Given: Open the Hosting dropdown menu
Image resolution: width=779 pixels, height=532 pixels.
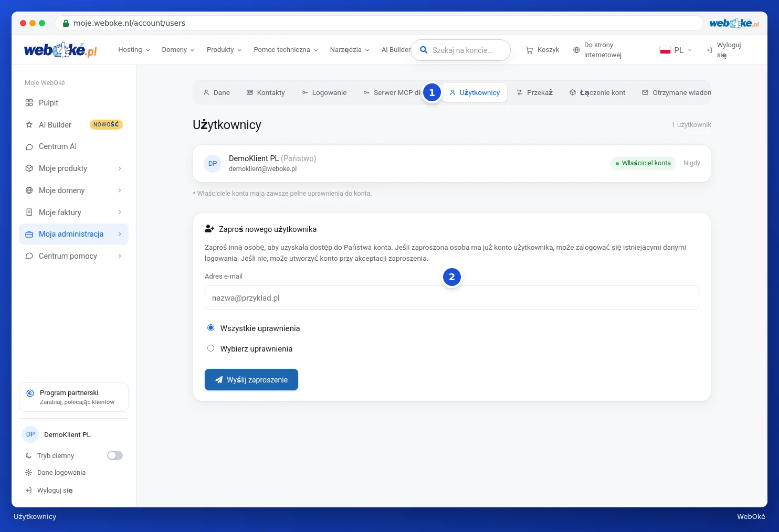Looking at the screenshot, I should point(134,50).
